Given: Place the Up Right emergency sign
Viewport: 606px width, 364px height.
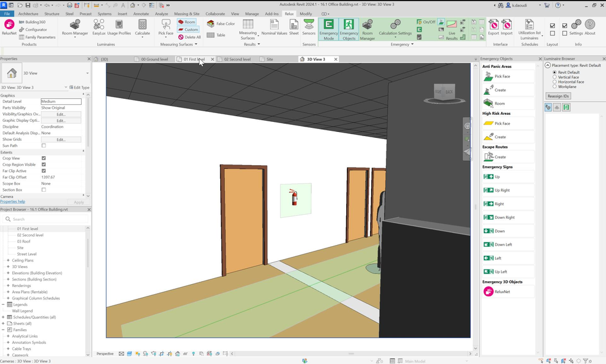Looking at the screenshot, I should pyautogui.click(x=508, y=190).
